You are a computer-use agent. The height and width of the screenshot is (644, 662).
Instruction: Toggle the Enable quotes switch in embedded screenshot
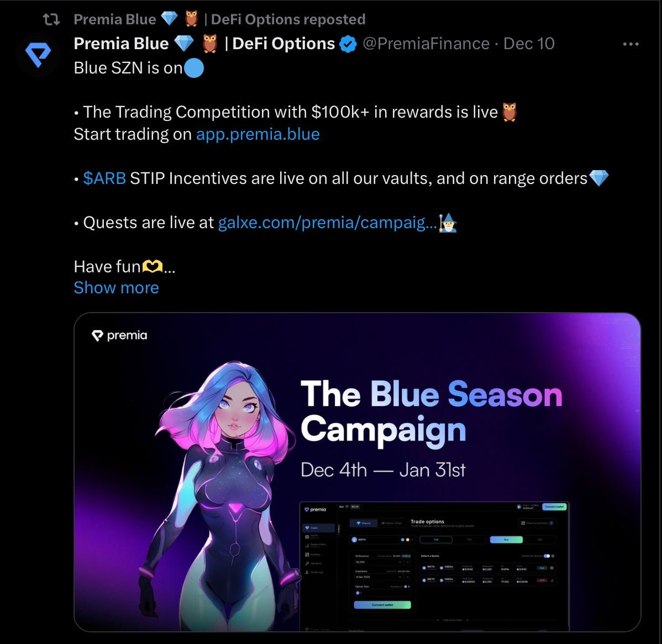(x=547, y=556)
